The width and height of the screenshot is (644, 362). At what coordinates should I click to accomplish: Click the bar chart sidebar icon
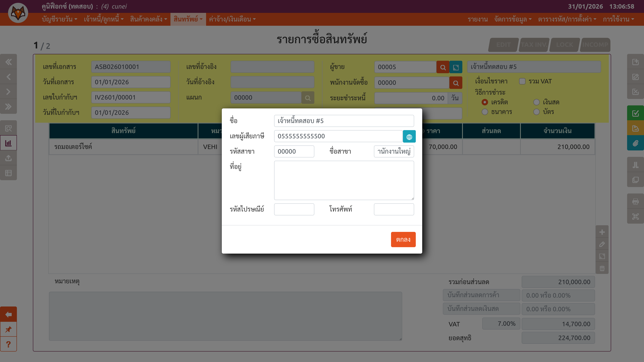coord(8,143)
